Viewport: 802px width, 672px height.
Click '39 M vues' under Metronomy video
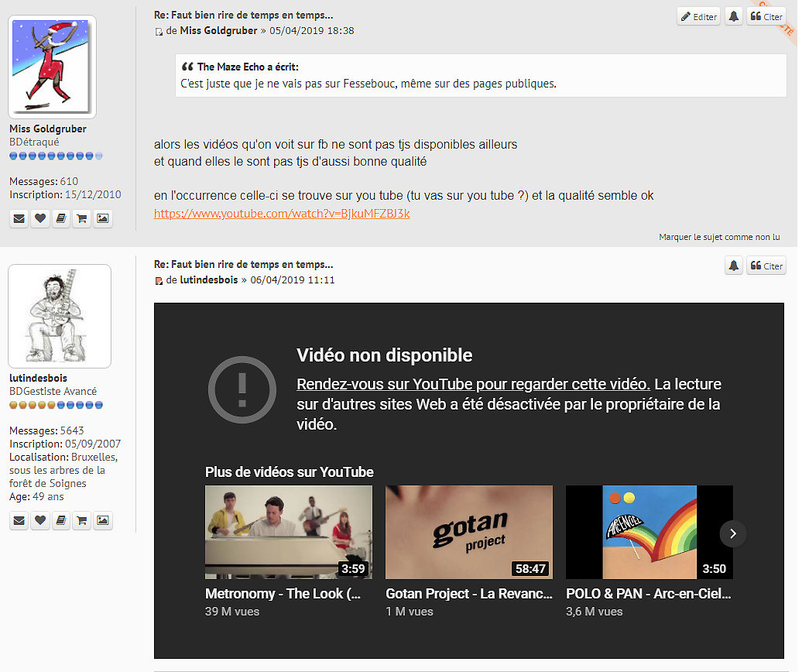(x=232, y=612)
